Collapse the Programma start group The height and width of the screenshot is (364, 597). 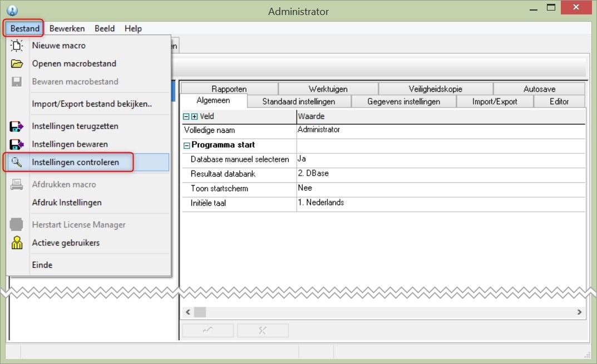(x=186, y=146)
